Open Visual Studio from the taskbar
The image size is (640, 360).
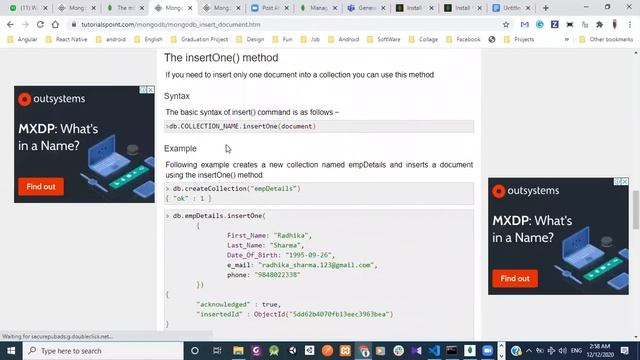416,351
